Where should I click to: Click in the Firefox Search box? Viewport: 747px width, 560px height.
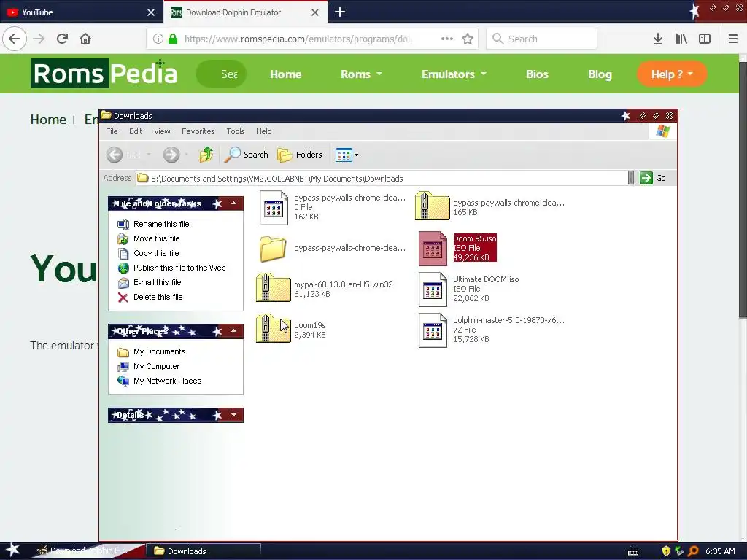pos(542,39)
